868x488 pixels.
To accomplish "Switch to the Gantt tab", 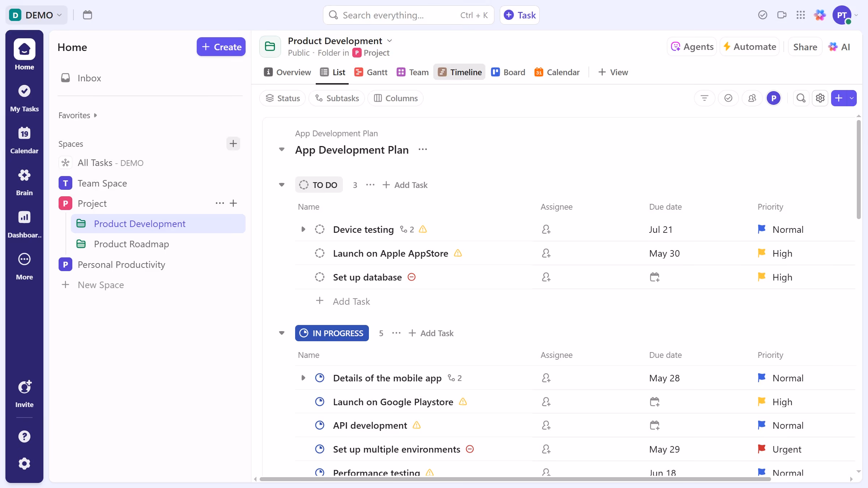I will coord(371,72).
